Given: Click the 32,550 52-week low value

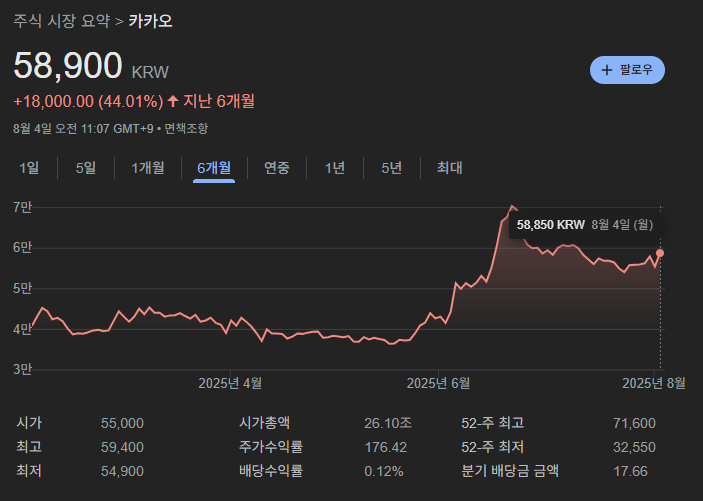Looking at the screenshot, I should pos(634,448).
